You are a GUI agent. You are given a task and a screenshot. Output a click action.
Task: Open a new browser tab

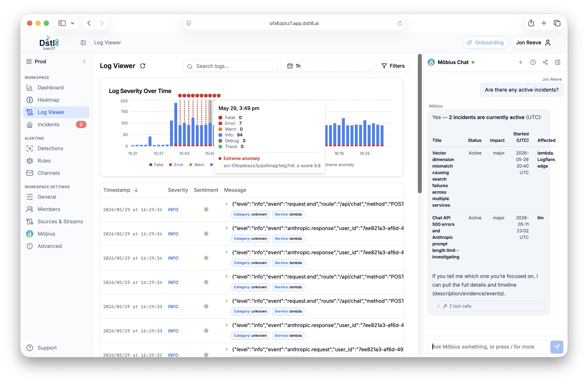click(x=544, y=23)
